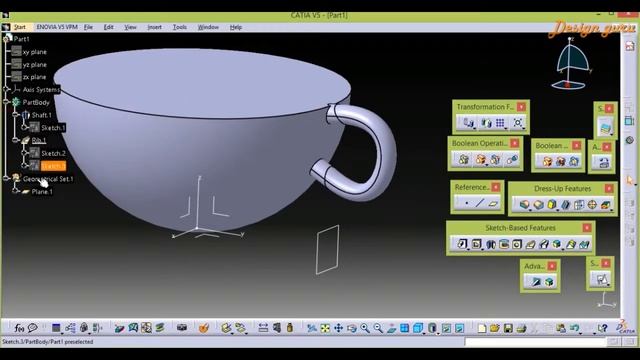Collapse the Rib.1 tree node
This screenshot has height=360, width=640.
[16, 140]
